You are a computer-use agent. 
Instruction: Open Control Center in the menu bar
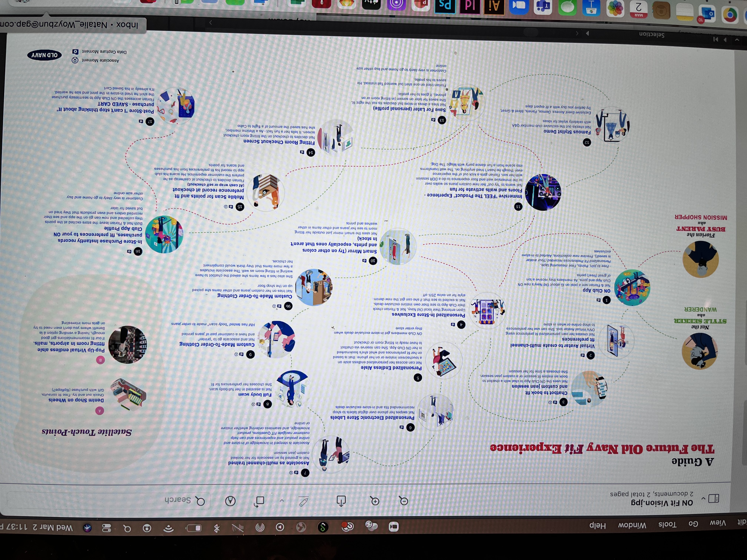pos(107,528)
